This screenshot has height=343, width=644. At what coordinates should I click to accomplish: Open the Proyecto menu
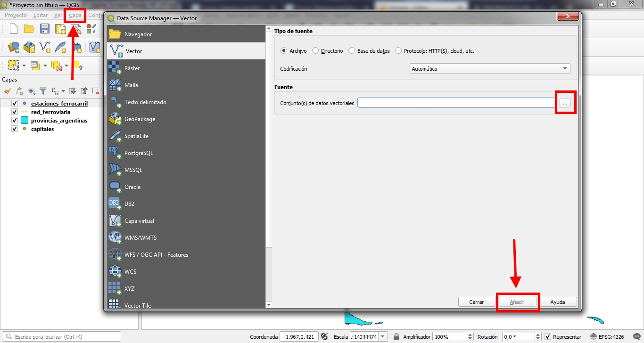16,15
